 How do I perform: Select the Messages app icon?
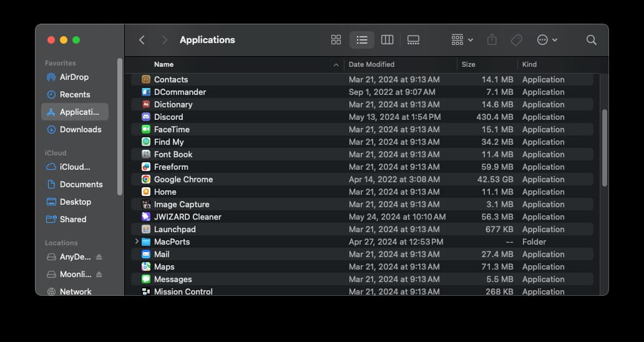146,279
